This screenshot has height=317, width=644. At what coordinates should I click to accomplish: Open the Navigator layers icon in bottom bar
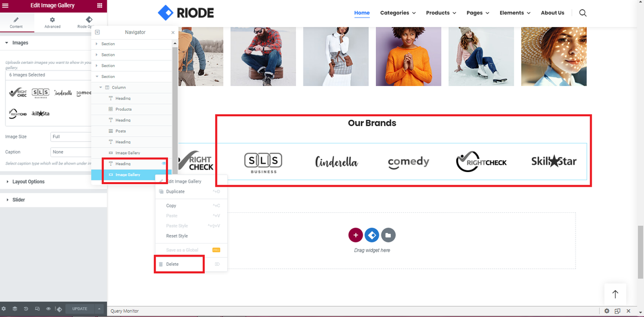tap(15, 309)
